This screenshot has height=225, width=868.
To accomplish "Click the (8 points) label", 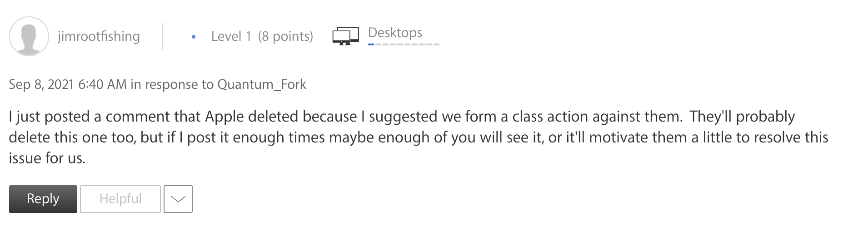I will [x=285, y=36].
